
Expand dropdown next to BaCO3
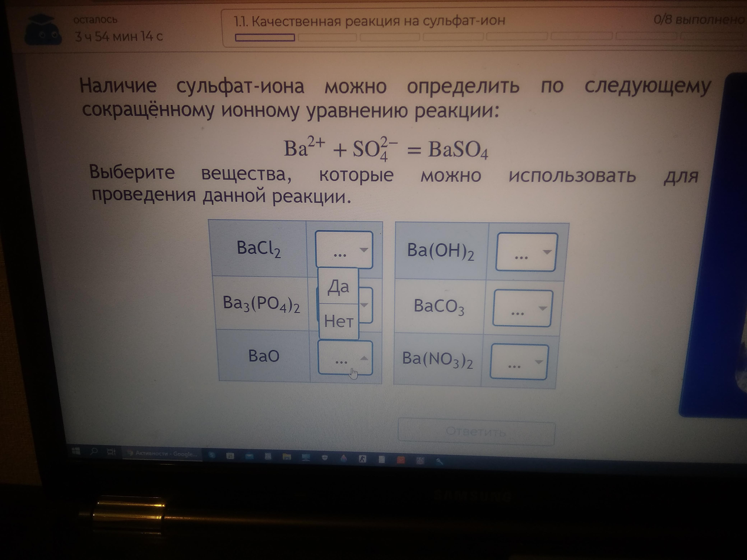point(522,308)
